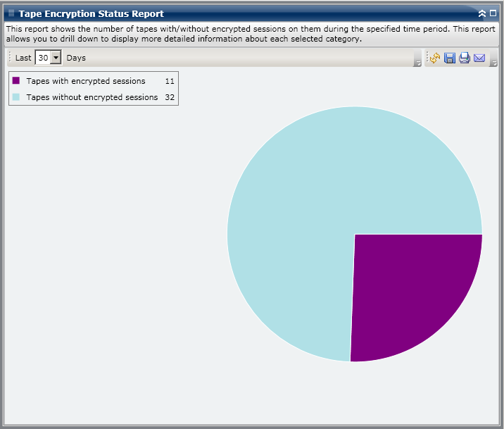Maximize the Tape Encryption Status Report panel
Image resolution: width=504 pixels, height=429 pixels.
coord(493,13)
